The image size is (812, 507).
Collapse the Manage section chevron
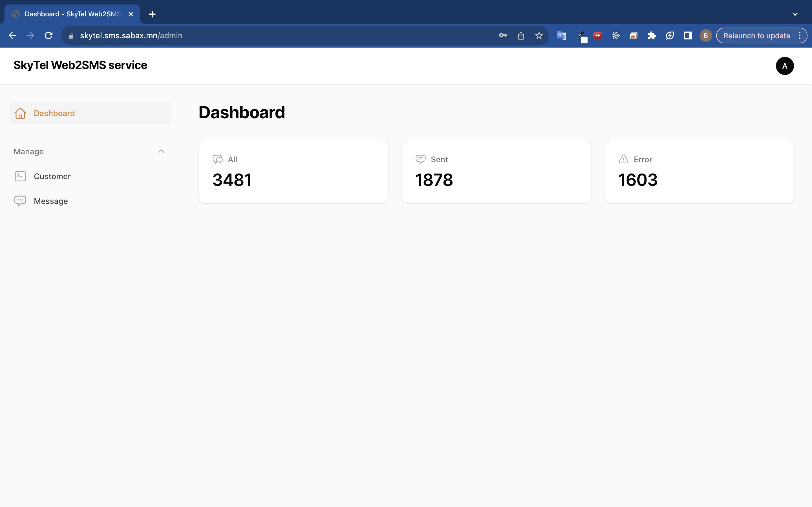[161, 151]
